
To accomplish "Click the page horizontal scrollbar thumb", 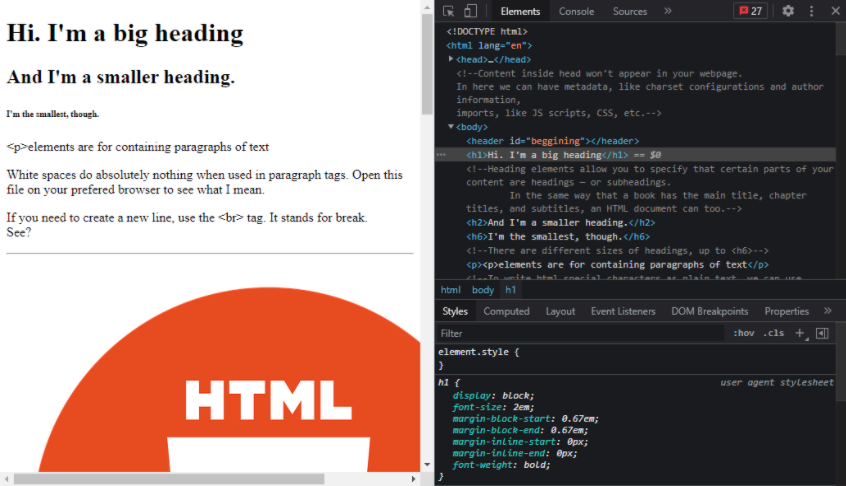I will tap(169, 479).
